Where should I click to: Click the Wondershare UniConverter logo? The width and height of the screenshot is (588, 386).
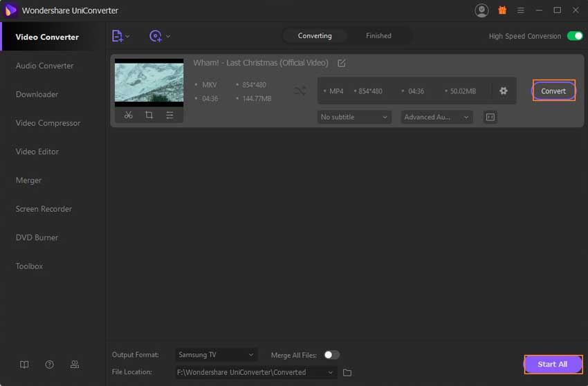pyautogui.click(x=10, y=10)
